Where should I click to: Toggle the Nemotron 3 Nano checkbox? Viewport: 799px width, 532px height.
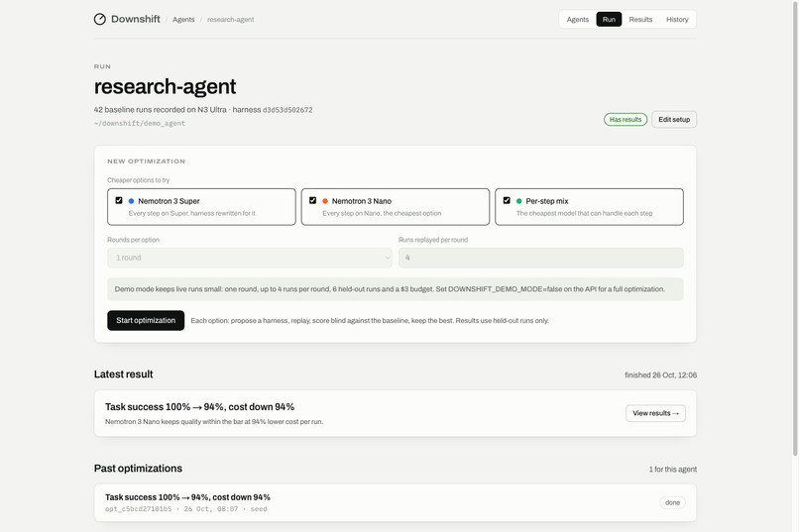coord(313,200)
